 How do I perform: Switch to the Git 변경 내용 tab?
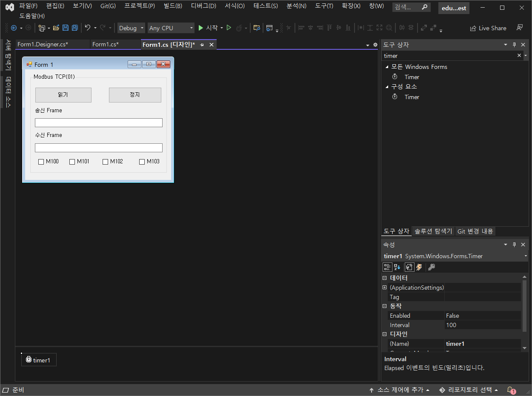coord(475,231)
